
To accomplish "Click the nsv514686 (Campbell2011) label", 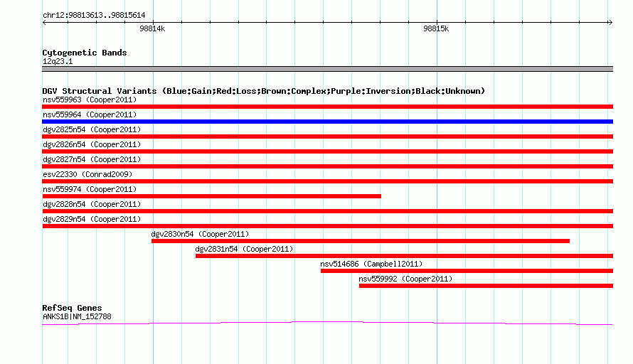I will (371, 264).
